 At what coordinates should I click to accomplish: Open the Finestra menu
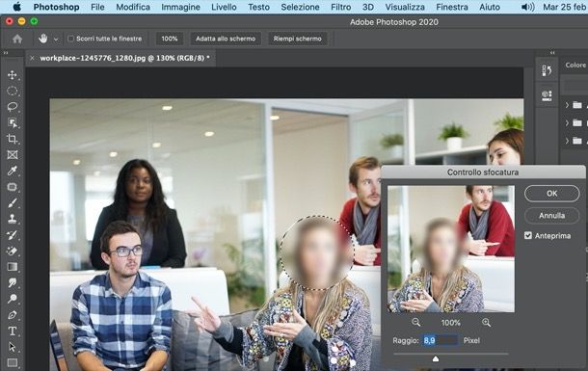point(452,7)
